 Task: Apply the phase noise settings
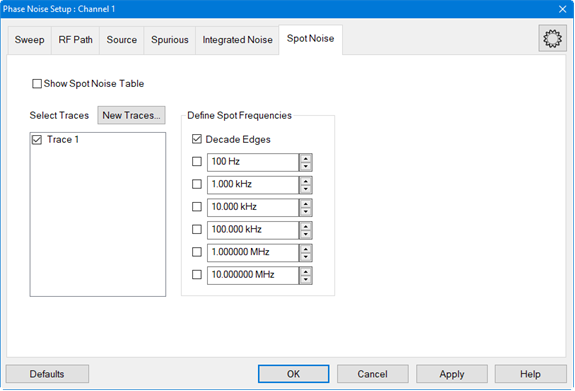click(452, 374)
